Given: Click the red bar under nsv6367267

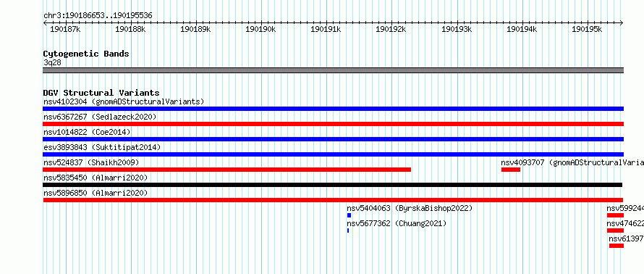Looking at the screenshot, I should (x=333, y=124).
